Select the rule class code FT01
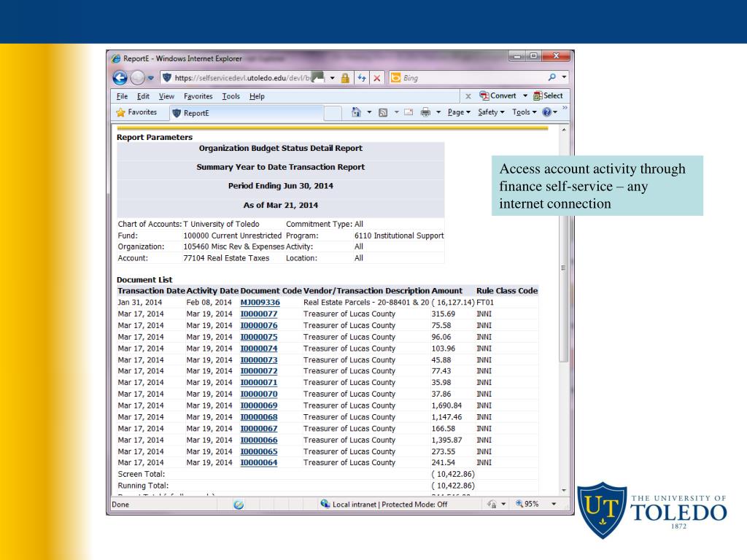The height and width of the screenshot is (560, 747). click(x=485, y=303)
